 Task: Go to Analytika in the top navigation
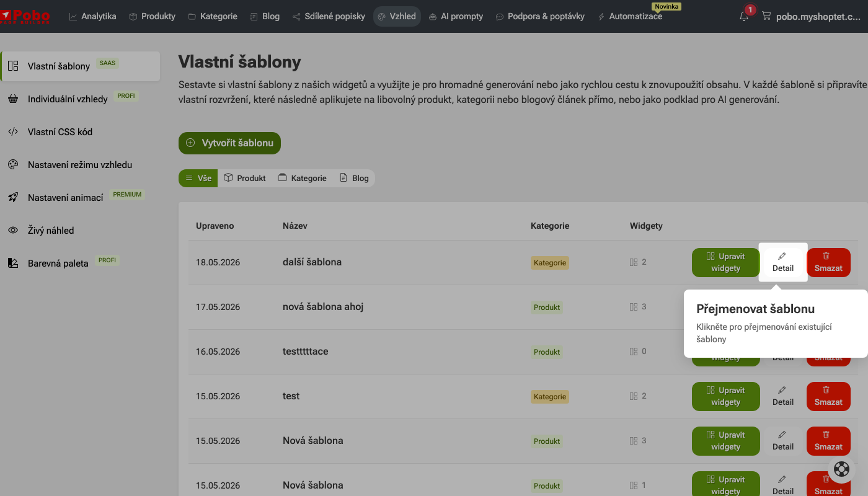coord(92,17)
